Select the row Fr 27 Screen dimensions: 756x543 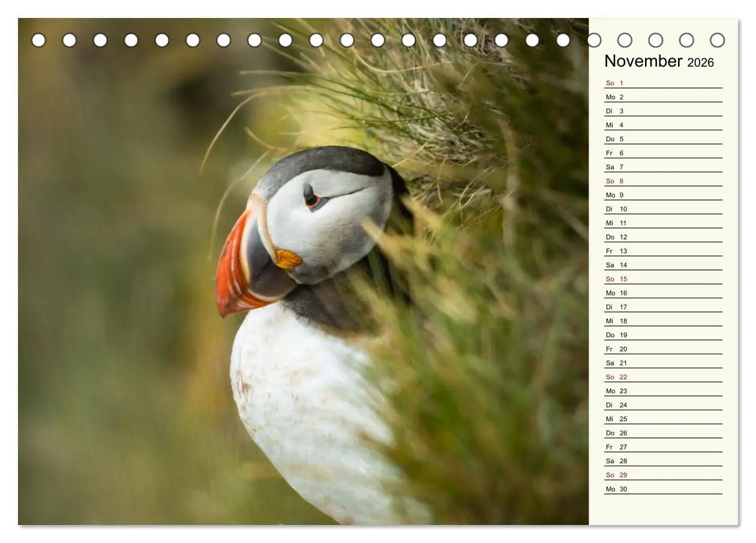[663, 446]
